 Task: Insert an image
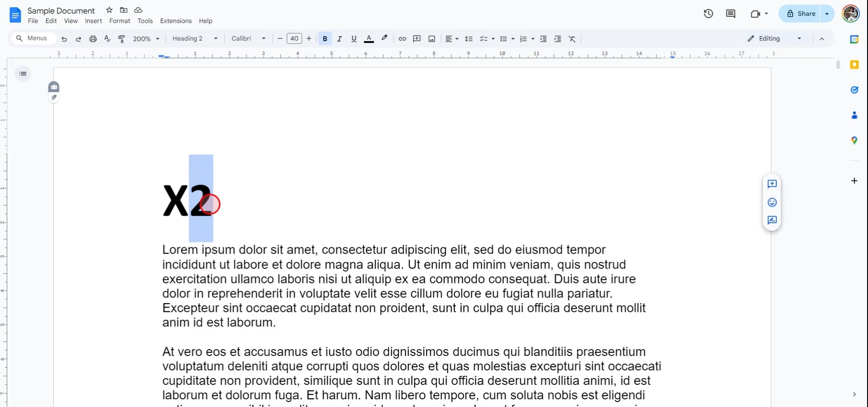(x=432, y=39)
